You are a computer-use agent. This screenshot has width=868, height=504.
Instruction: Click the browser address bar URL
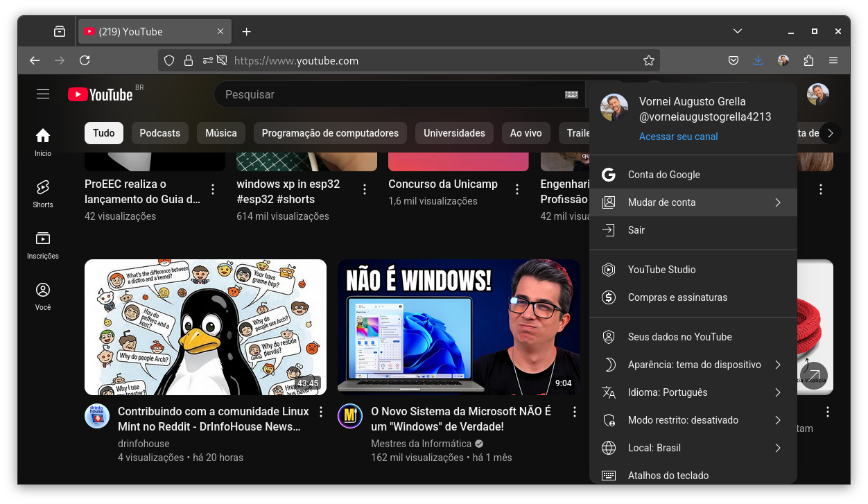point(296,60)
